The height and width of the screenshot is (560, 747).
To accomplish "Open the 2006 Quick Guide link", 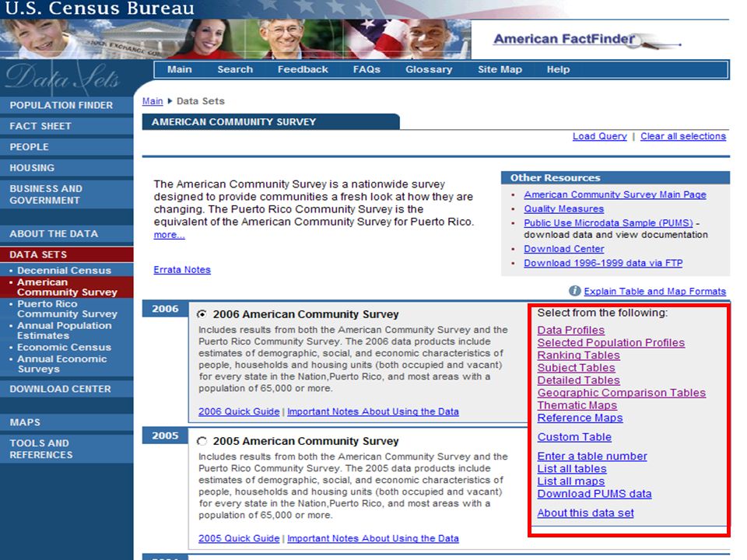I will pos(239,411).
